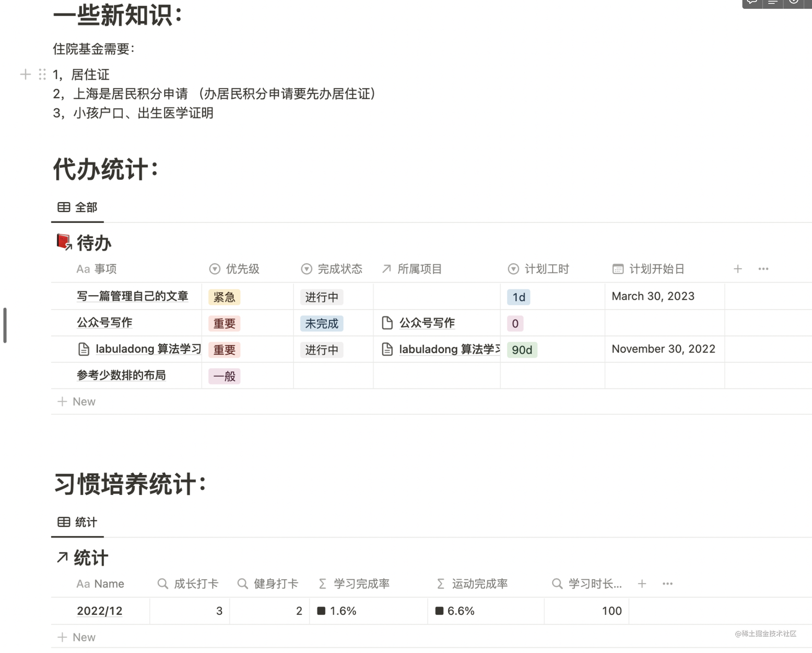Open the 公众号写作 linked project page
The height and width of the screenshot is (653, 812).
427,323
